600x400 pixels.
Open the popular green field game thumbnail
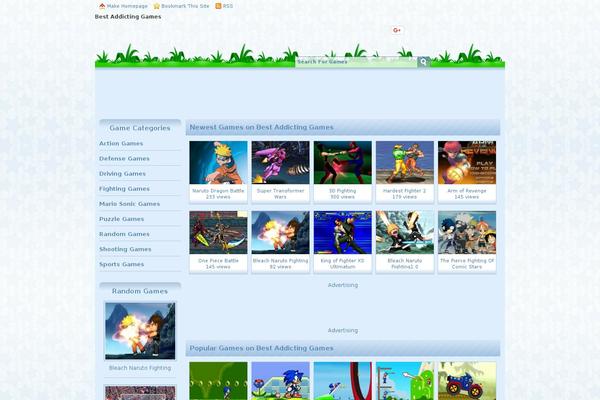[x=218, y=381]
